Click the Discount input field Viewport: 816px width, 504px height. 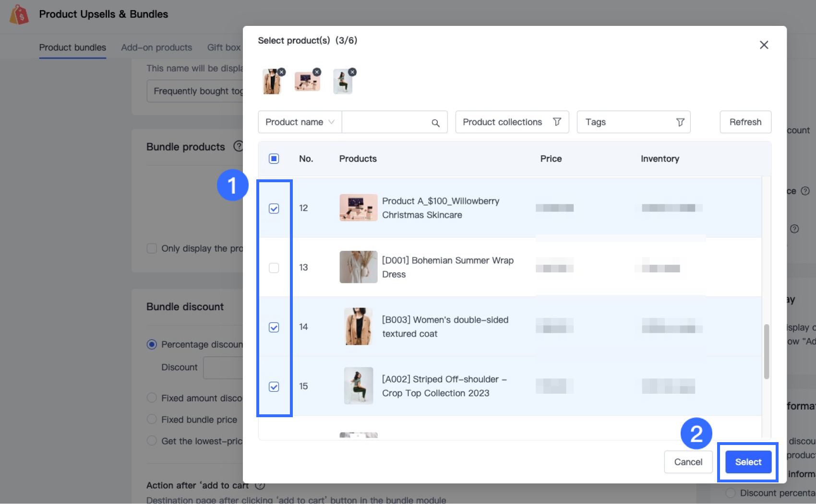(x=223, y=367)
